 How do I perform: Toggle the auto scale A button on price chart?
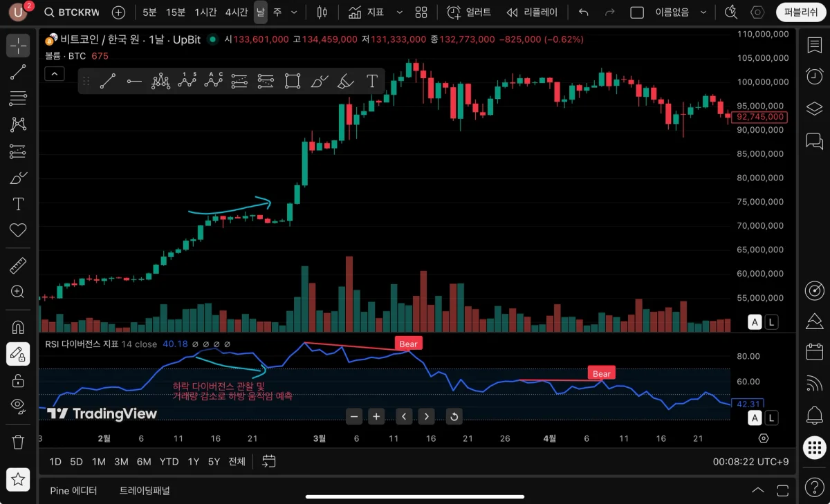point(755,321)
